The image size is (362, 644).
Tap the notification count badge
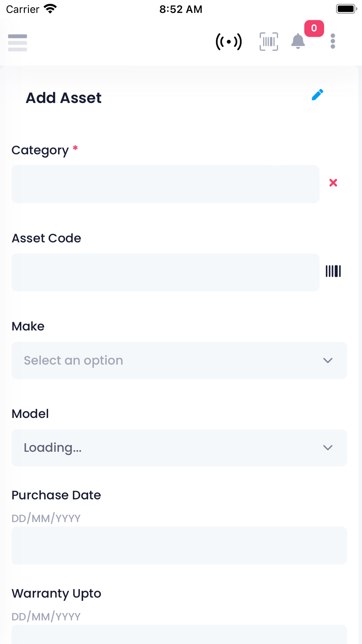point(314,28)
